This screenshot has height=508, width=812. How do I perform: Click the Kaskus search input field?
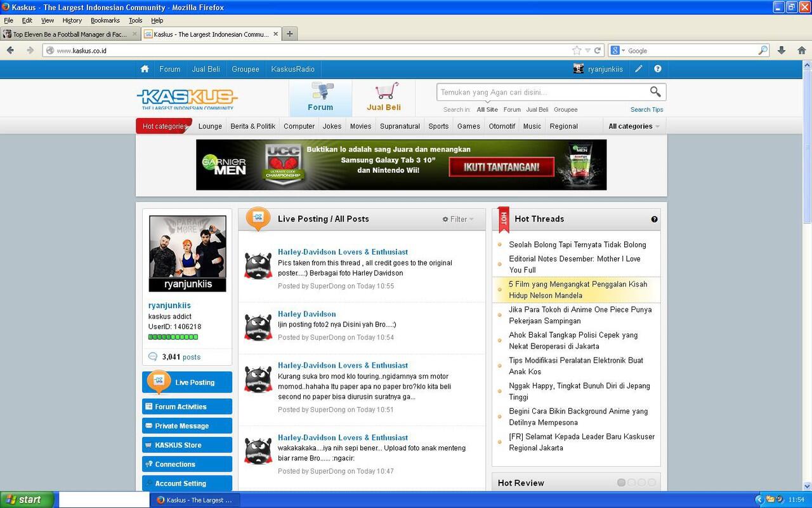(542, 92)
